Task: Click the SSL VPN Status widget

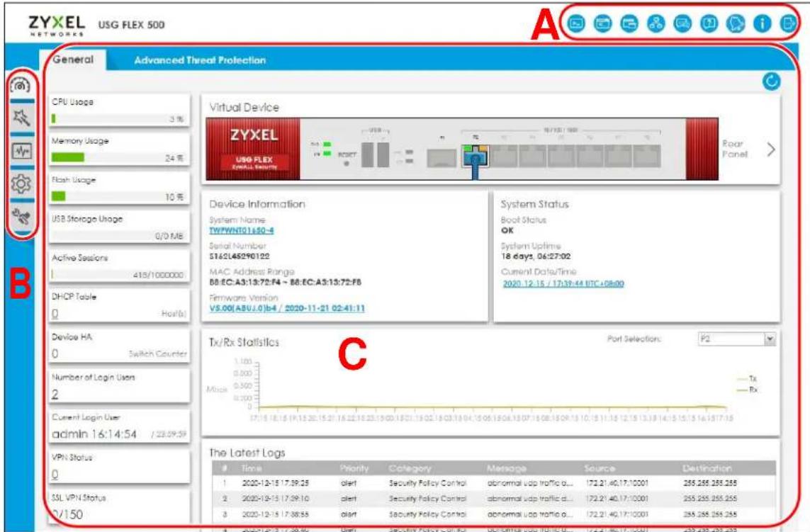Action: (x=119, y=506)
